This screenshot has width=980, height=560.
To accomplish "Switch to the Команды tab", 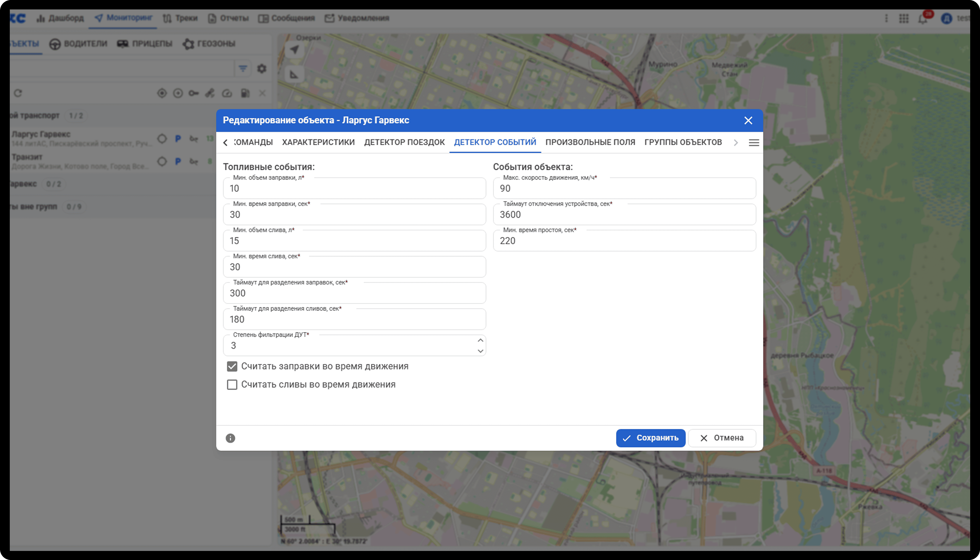I will (x=254, y=142).
